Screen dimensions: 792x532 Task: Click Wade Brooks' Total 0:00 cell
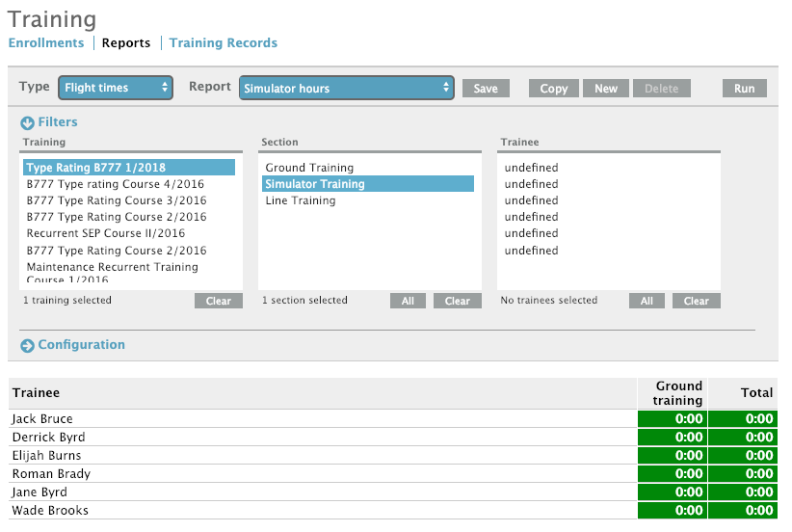tap(743, 510)
